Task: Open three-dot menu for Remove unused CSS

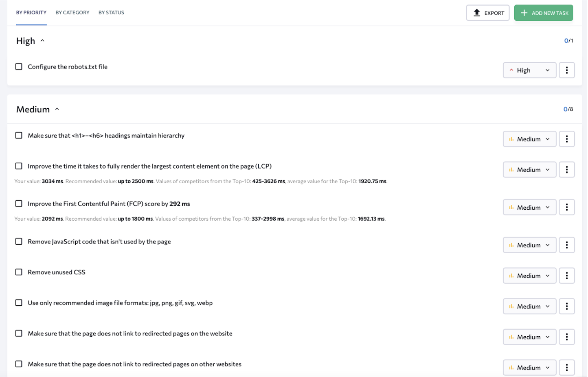Action: click(566, 276)
